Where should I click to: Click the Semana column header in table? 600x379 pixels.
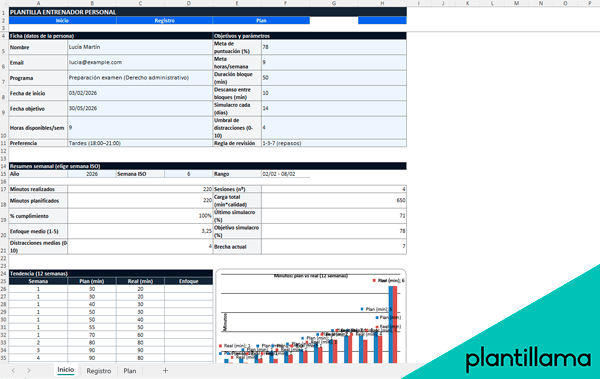coord(38,281)
